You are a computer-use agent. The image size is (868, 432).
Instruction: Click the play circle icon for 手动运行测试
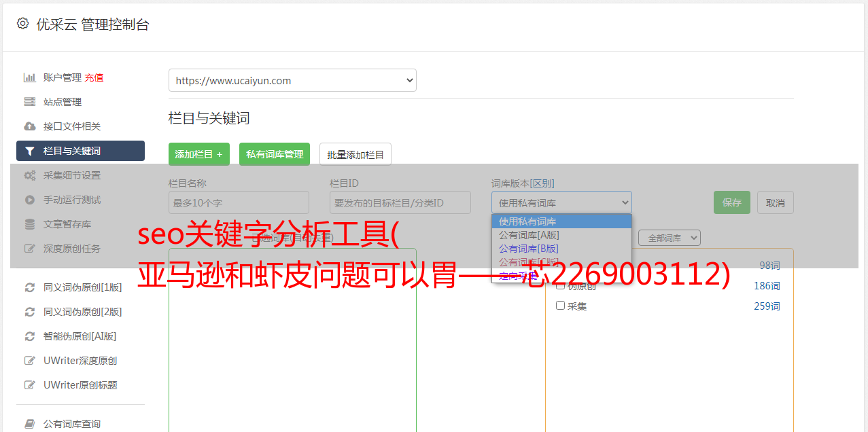point(29,200)
